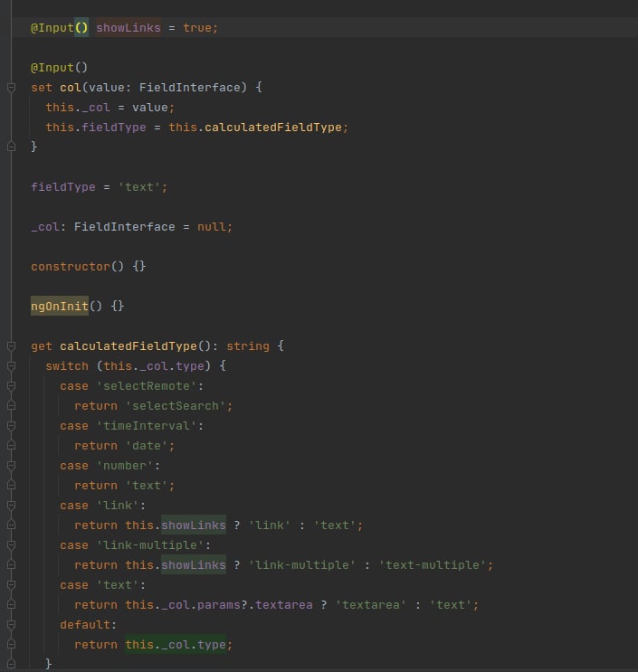This screenshot has width=638, height=672.
Task: Click the 'timeInterval' string literal
Action: 147,426
